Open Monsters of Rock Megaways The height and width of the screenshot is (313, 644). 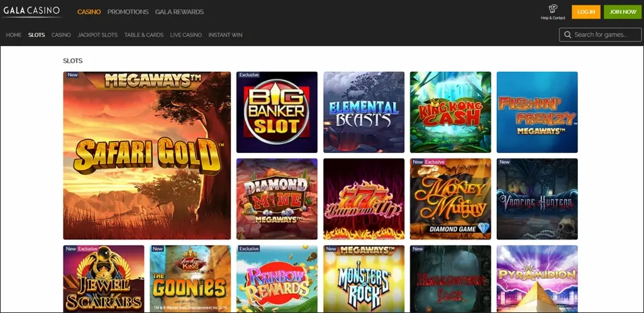[364, 279]
